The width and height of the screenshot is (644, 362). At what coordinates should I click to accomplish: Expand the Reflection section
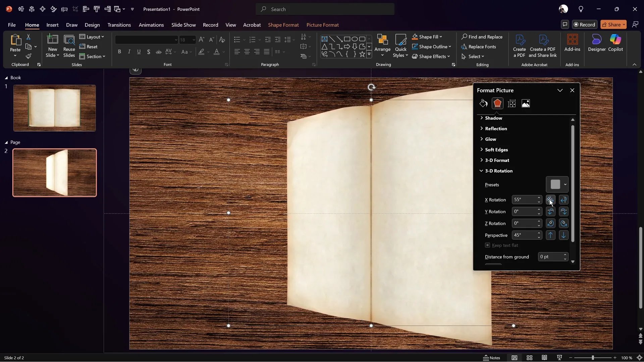point(493,129)
